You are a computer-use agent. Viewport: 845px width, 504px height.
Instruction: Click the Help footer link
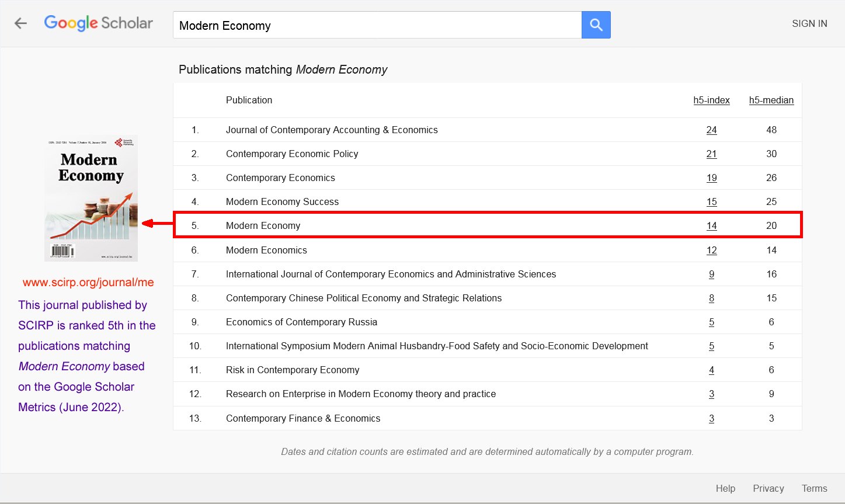click(725, 488)
